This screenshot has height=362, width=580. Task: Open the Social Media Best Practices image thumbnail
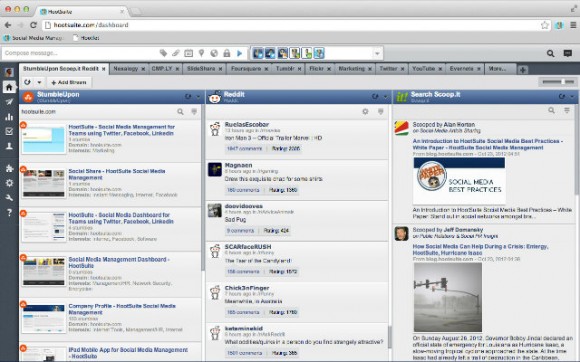click(459, 181)
